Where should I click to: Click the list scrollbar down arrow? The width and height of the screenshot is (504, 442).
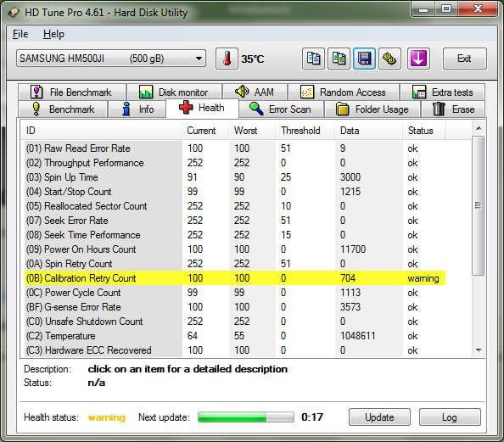click(x=479, y=350)
